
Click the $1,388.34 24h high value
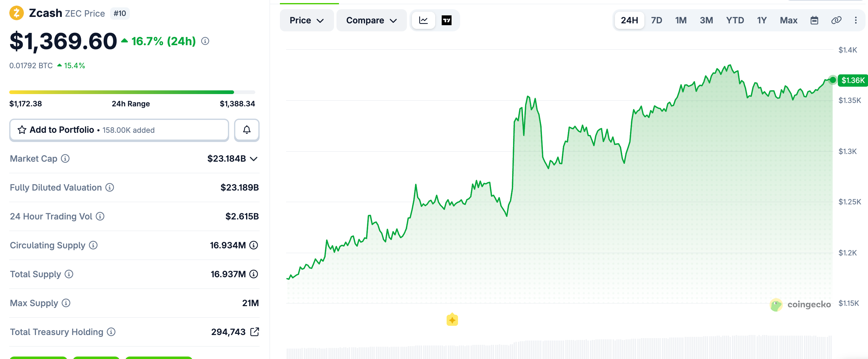237,104
